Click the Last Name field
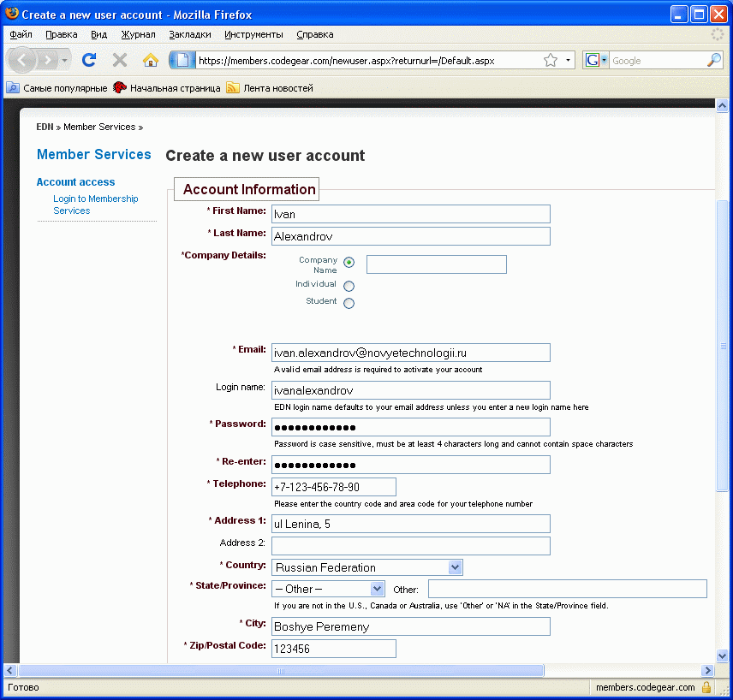The image size is (733, 700). [410, 236]
